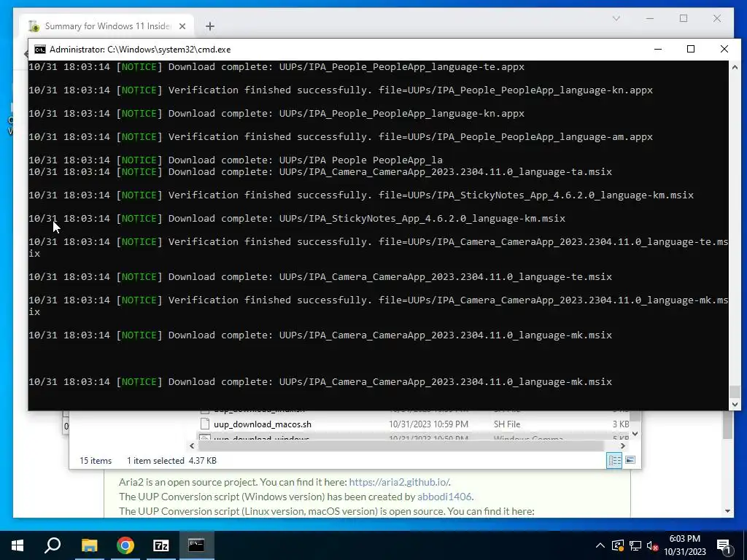Maximize the Command Prompt window
The image size is (747, 560).
[x=691, y=49]
